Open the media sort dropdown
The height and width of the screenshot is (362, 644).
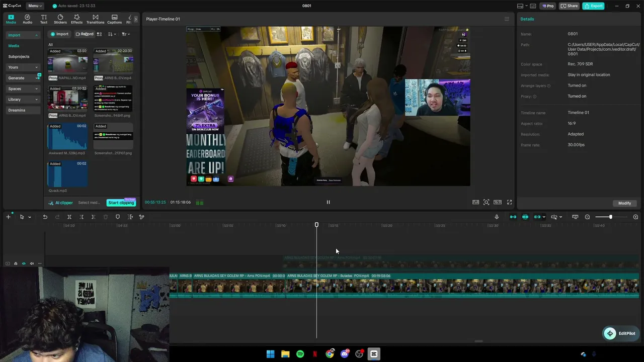point(112,34)
